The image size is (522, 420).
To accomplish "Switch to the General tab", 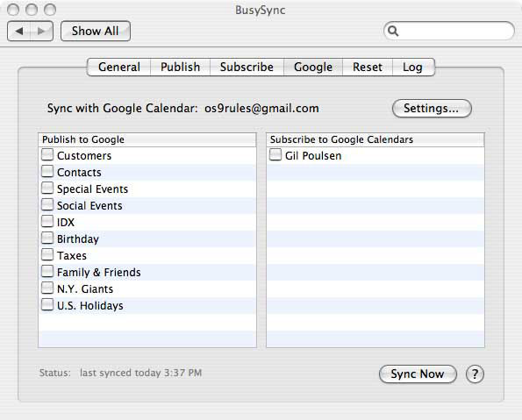I will click(x=118, y=67).
